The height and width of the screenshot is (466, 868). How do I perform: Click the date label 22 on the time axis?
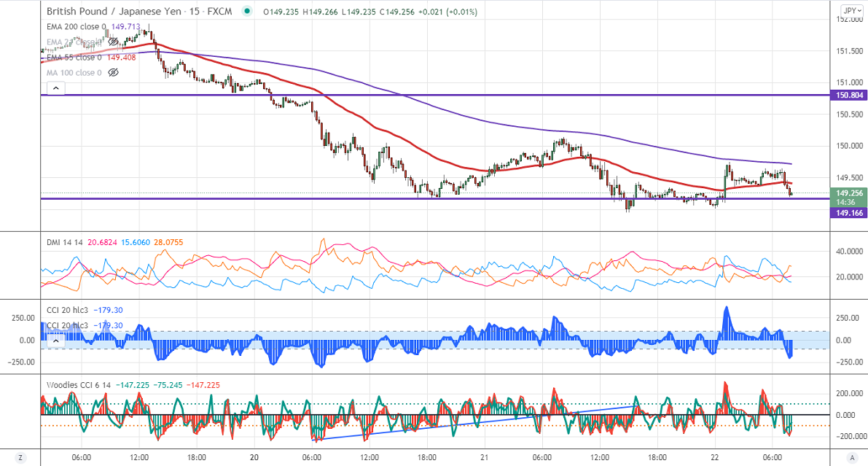click(715, 458)
